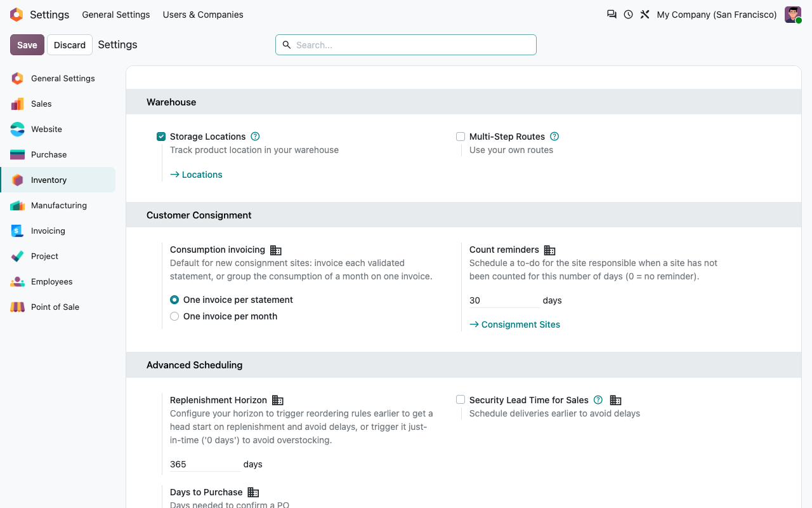The image size is (812, 508).
Task: Enable the Multi-Step Routes checkbox
Action: pyautogui.click(x=461, y=137)
